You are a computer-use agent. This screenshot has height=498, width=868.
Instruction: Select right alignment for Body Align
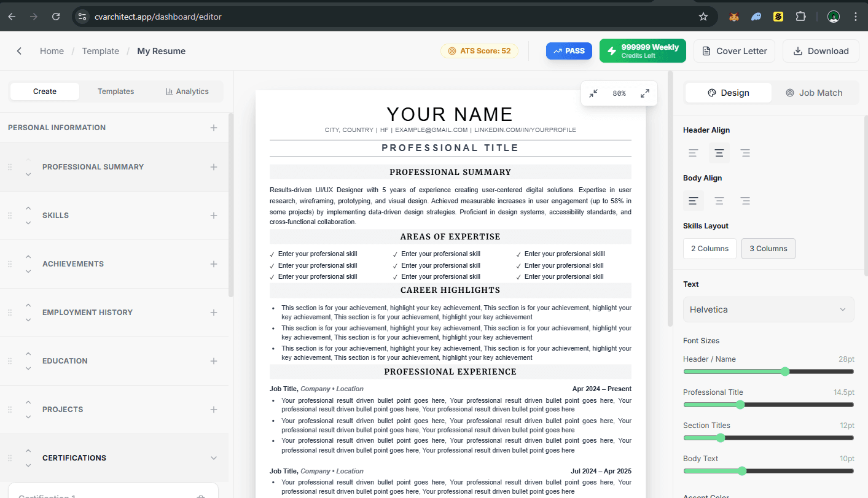pos(745,201)
